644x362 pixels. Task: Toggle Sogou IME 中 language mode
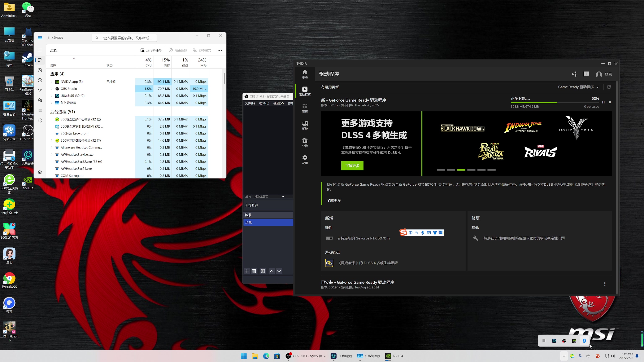pos(411,233)
